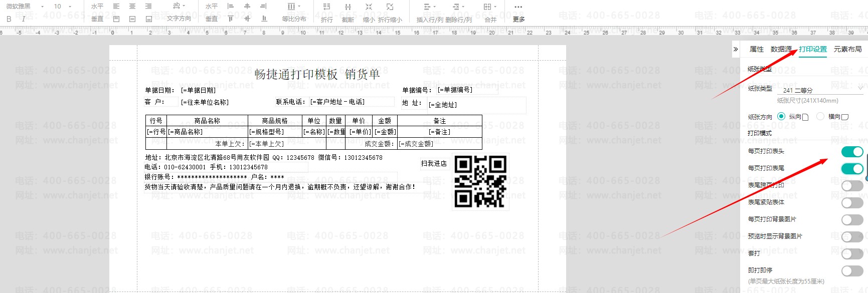Align text horizontally to the right
This screenshot has width=868, height=293.
pos(148,6)
